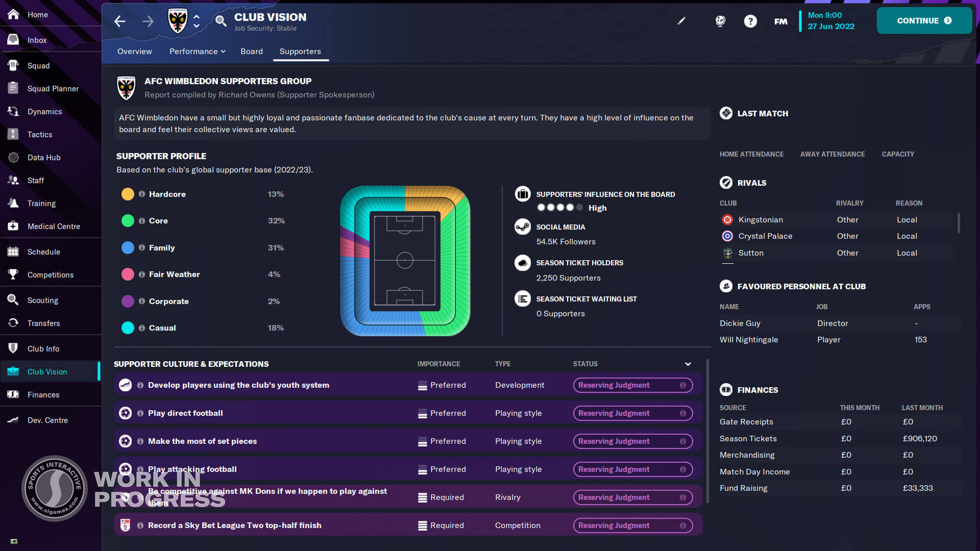
Task: Switch to the Overview tab
Action: (x=135, y=51)
